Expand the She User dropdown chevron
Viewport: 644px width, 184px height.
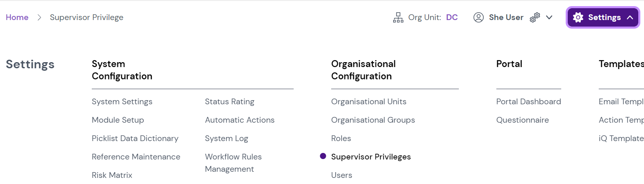coord(549,17)
